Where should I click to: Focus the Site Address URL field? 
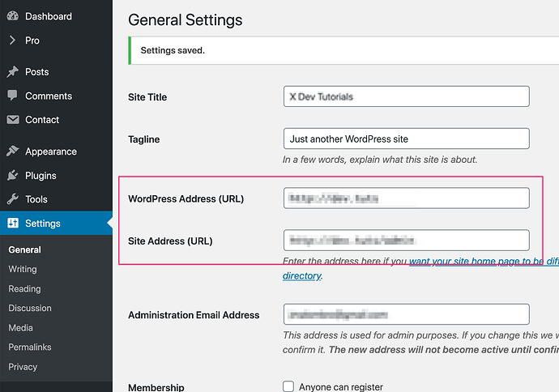point(407,241)
